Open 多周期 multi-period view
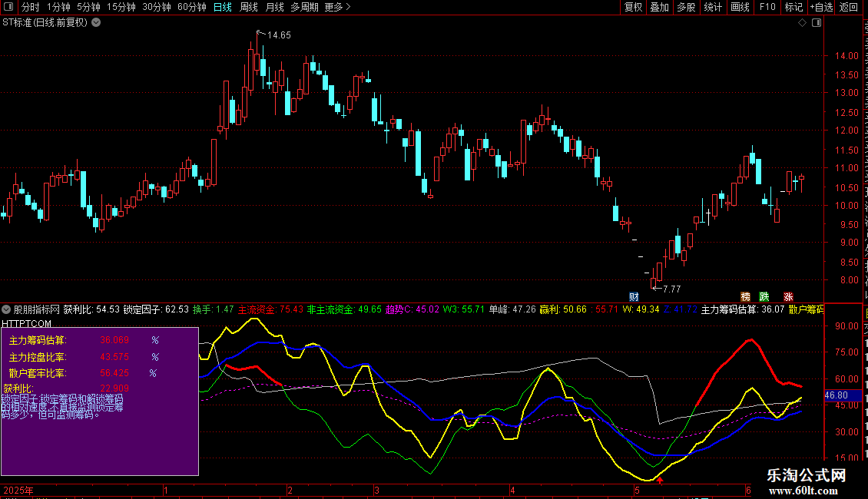The image size is (868, 499). point(304,7)
